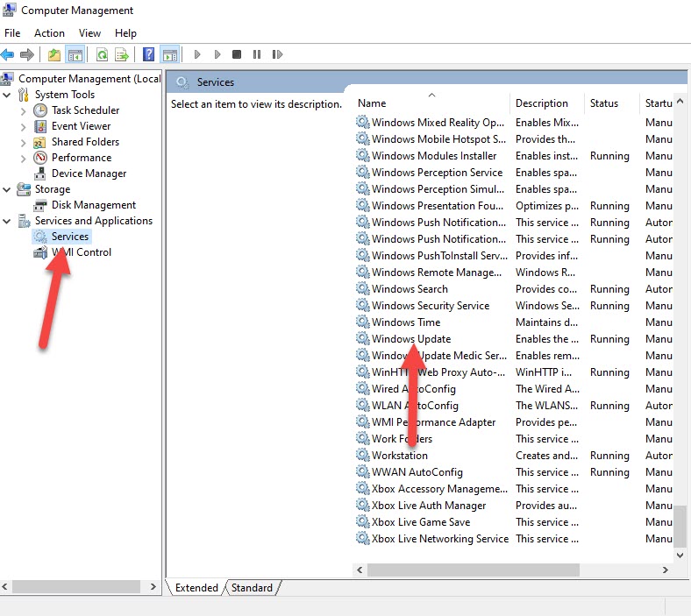Open Help using the question mark icon
This screenshot has height=616, width=691.
click(x=149, y=55)
